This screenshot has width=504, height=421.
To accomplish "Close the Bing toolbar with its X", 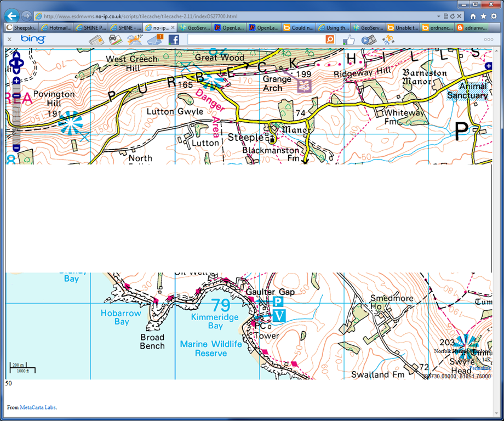I will pos(10,39).
